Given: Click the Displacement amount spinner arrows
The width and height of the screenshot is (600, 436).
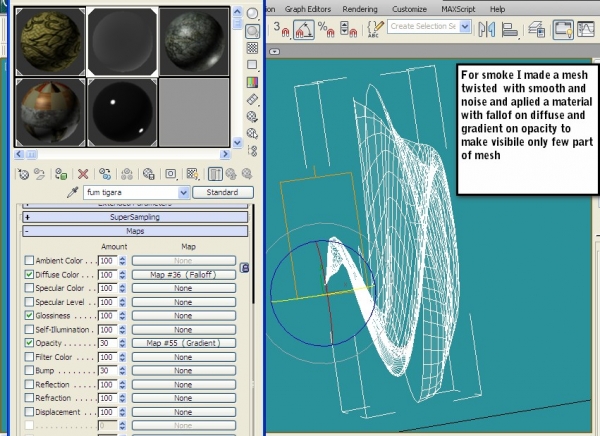Looking at the screenshot, I should coord(122,412).
